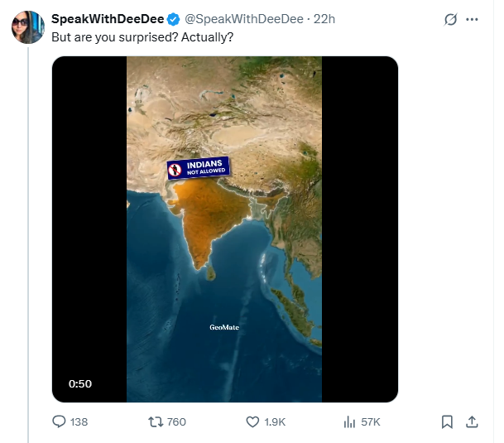Open the post via the 22h timestamp
The width and height of the screenshot is (504, 443).
(324, 19)
